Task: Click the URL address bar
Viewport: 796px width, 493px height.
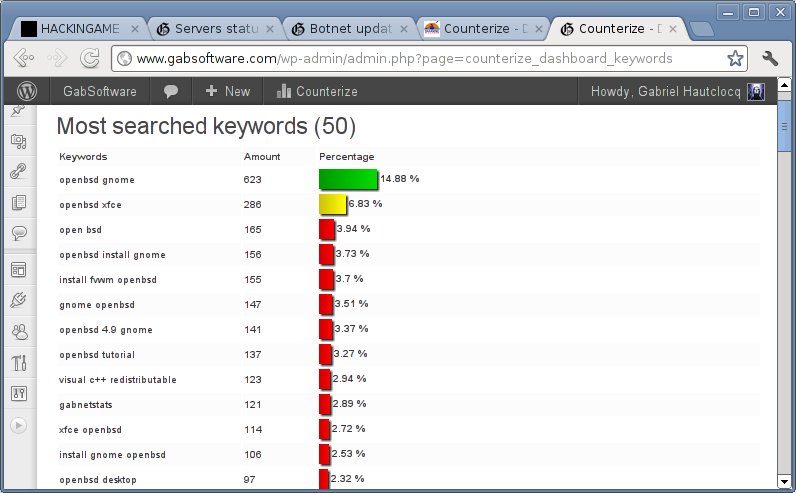Action: click(420, 58)
